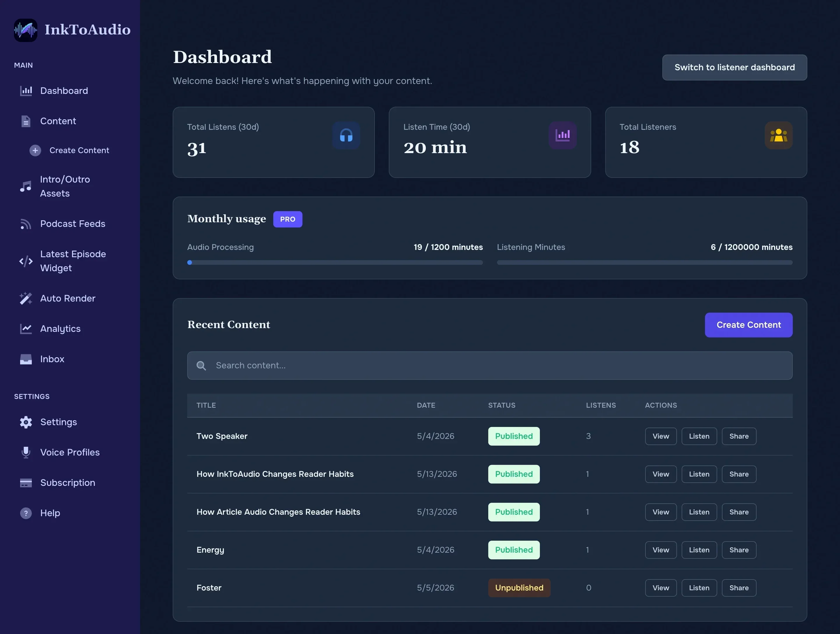The height and width of the screenshot is (634, 840).
Task: Click the chart icon in Listen Time card
Action: (x=562, y=136)
